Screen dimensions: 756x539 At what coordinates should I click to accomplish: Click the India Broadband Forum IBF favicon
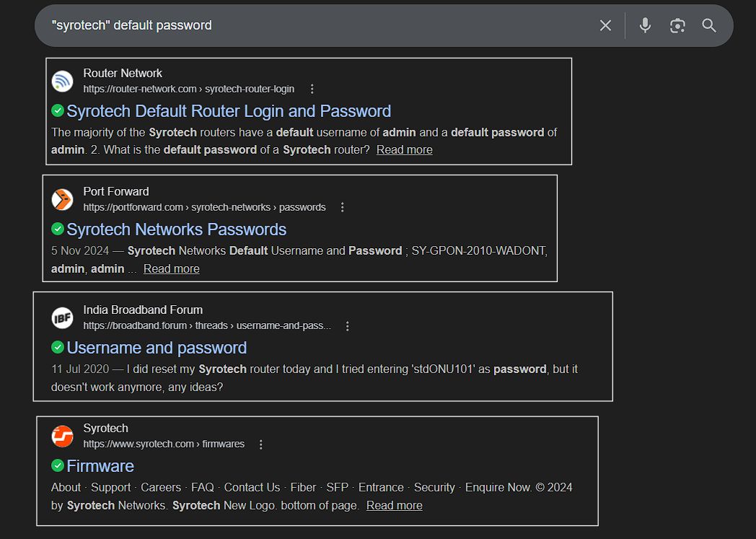62,317
